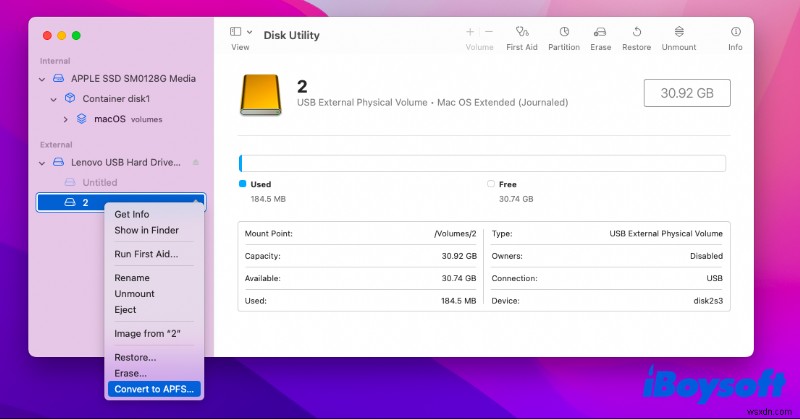The image size is (800, 419).
Task: Click the white Free legend swatch
Action: coord(491,184)
